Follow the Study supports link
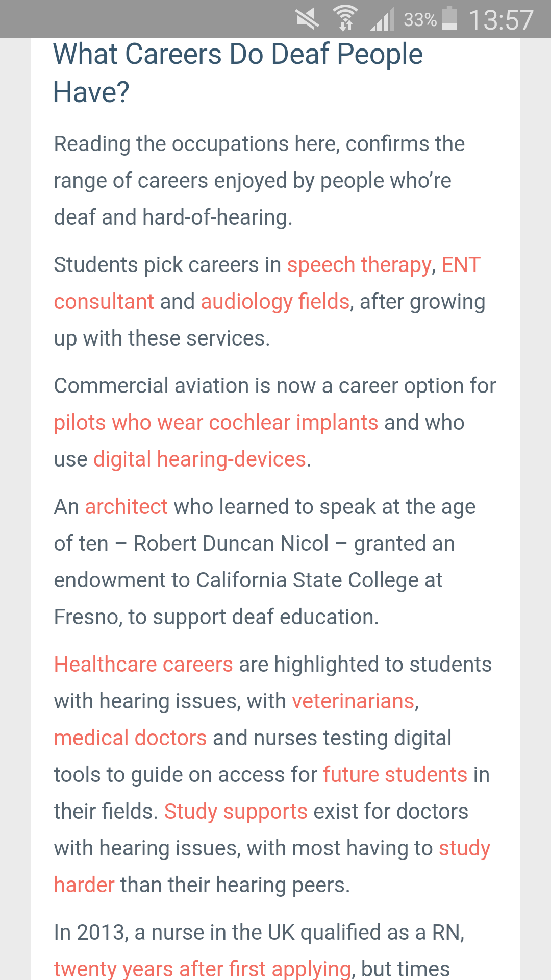The width and height of the screenshot is (551, 980). [236, 812]
